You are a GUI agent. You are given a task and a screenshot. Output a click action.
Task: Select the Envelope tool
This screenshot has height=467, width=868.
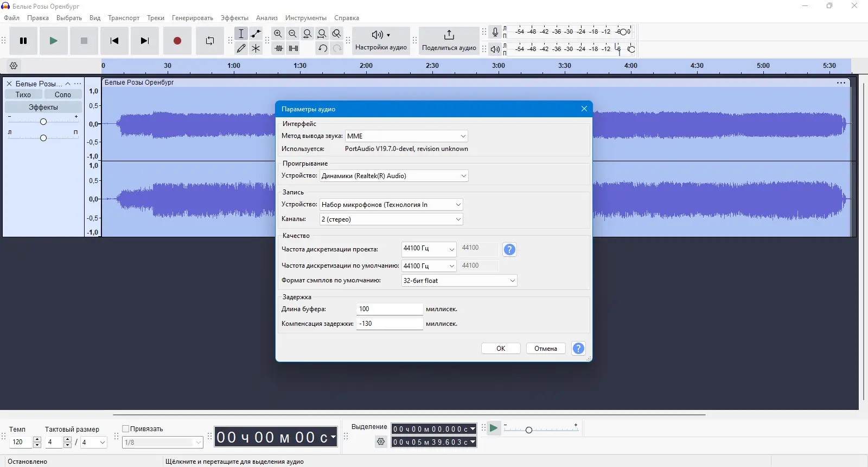tap(256, 34)
